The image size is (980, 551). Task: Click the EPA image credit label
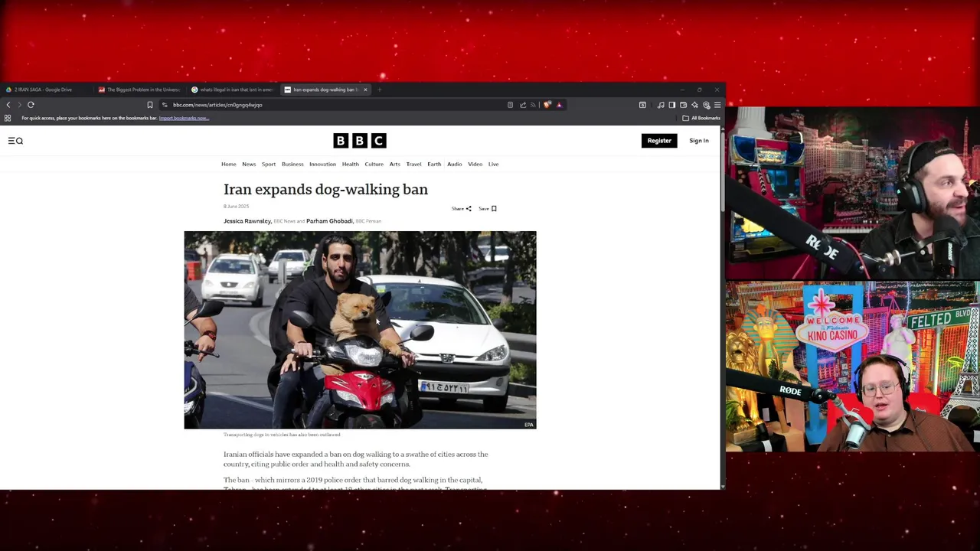coord(528,425)
